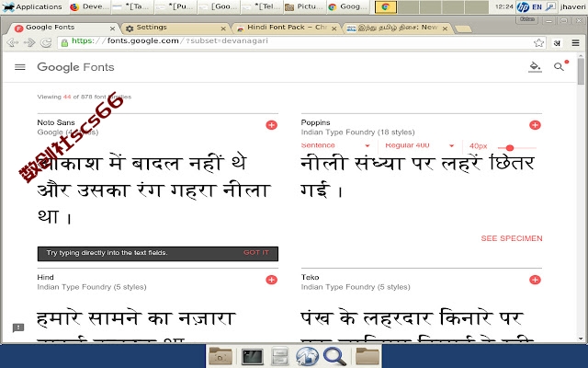Screen dimensions: 588x368
Task: Open the Regular 400 style dropdown
Action: [x=419, y=145]
